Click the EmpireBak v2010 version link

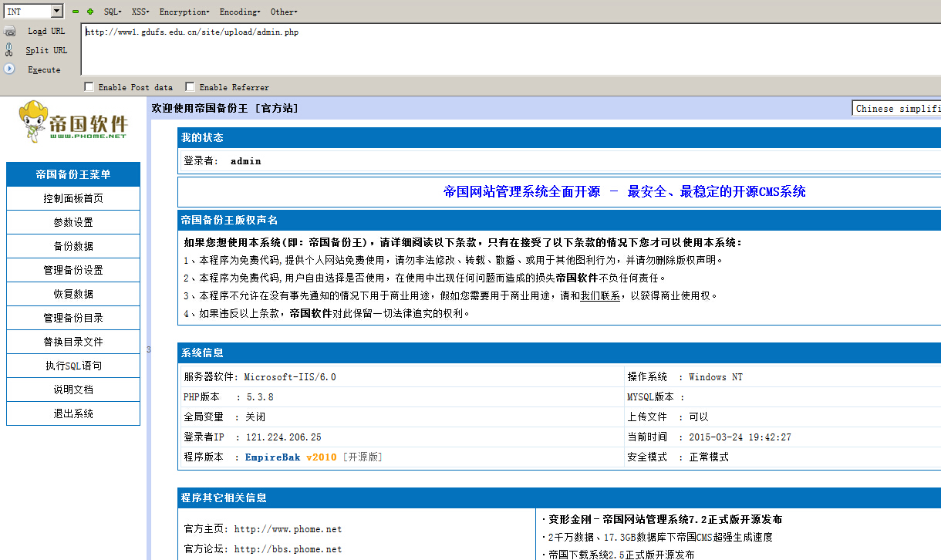pos(291,457)
